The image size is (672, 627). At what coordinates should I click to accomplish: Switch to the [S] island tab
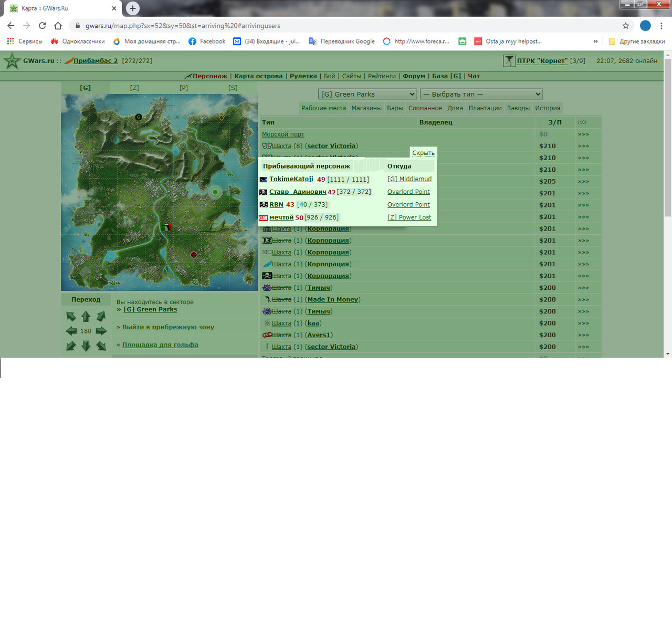233,88
